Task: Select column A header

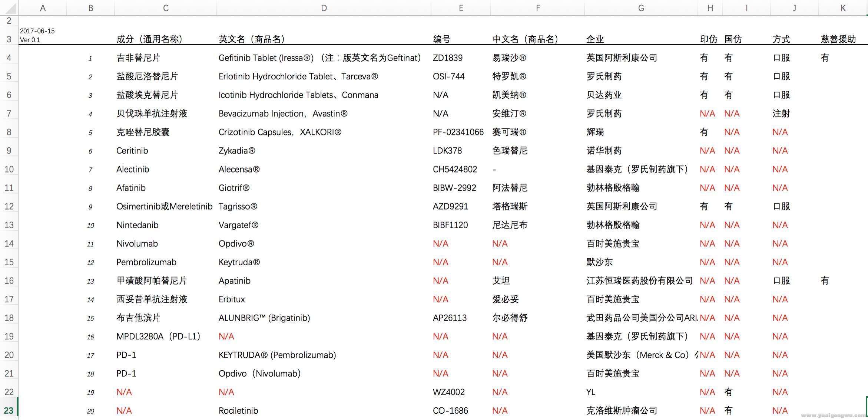Action: [x=43, y=8]
